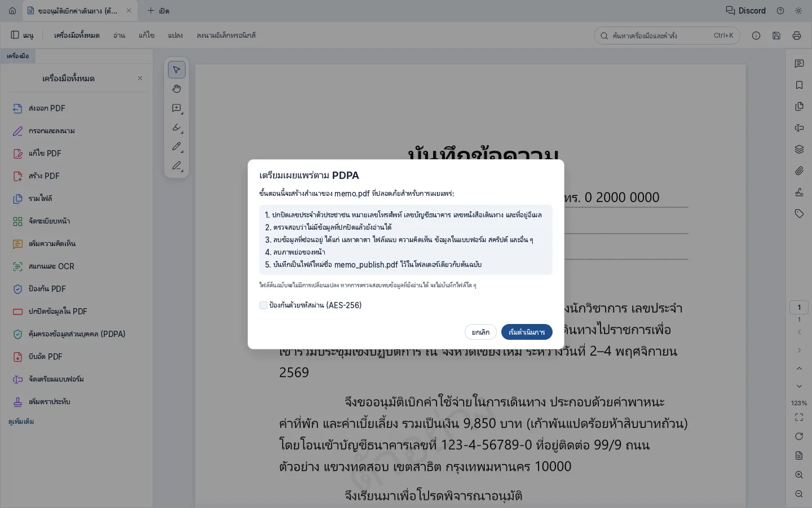Open the ลงนามอิเล็กทรอนิกส์ tab
The width and height of the screenshot is (812, 508).
pyautogui.click(x=226, y=36)
